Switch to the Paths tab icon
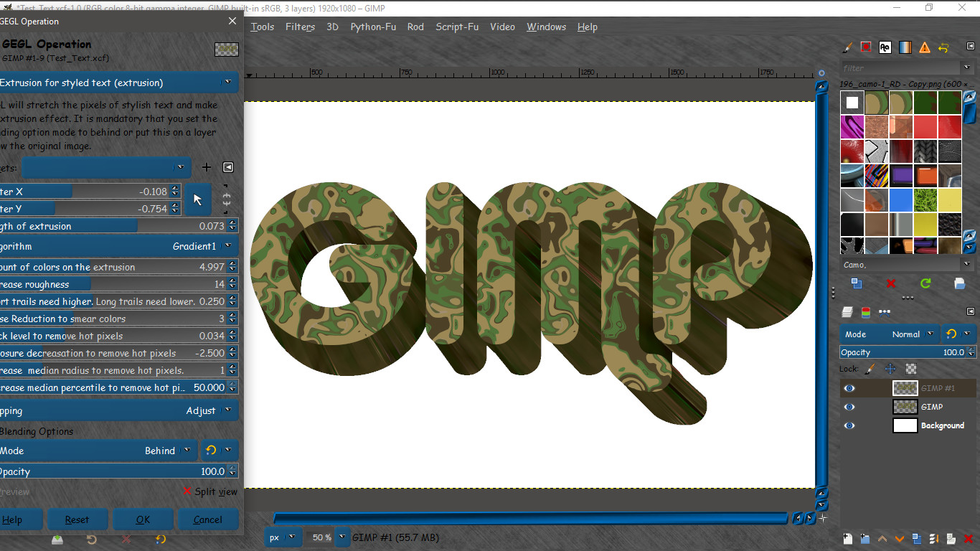Screen dimensions: 980x551 [885, 312]
